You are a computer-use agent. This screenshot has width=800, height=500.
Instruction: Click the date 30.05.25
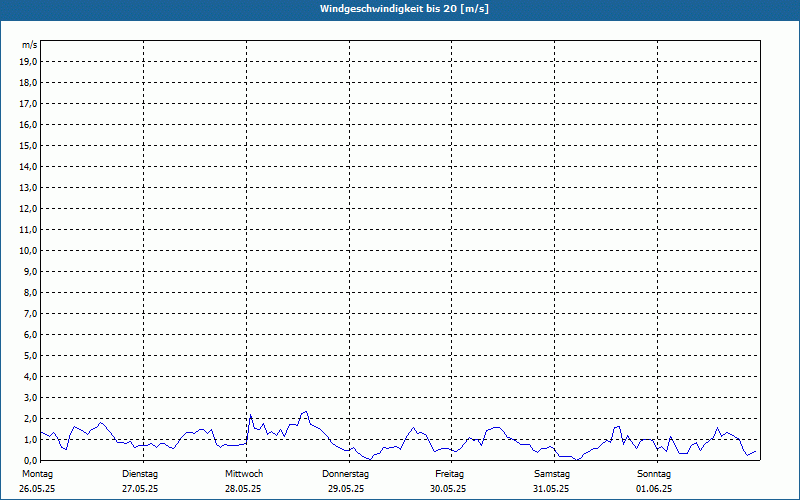pos(448,489)
